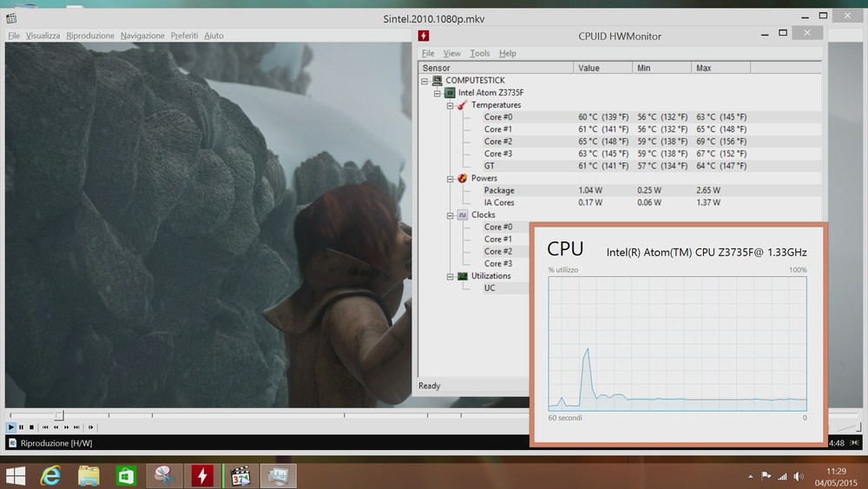This screenshot has width=868, height=489.
Task: Show hidden system tray icons
Action: click(x=751, y=476)
